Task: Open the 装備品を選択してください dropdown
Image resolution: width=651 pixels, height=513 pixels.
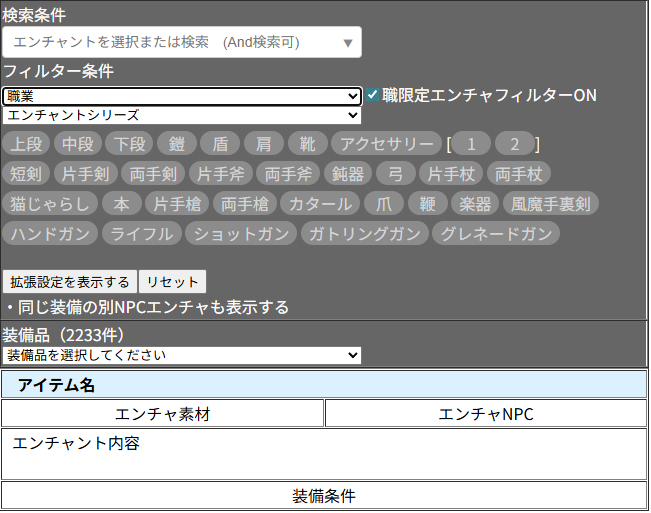Action: coord(181,355)
